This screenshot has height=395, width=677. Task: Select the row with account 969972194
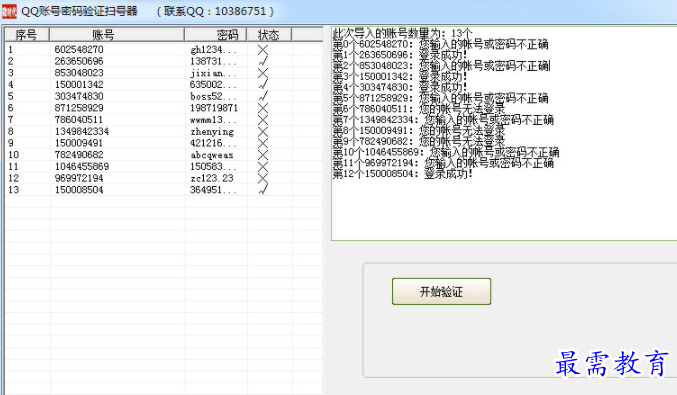(x=164, y=178)
